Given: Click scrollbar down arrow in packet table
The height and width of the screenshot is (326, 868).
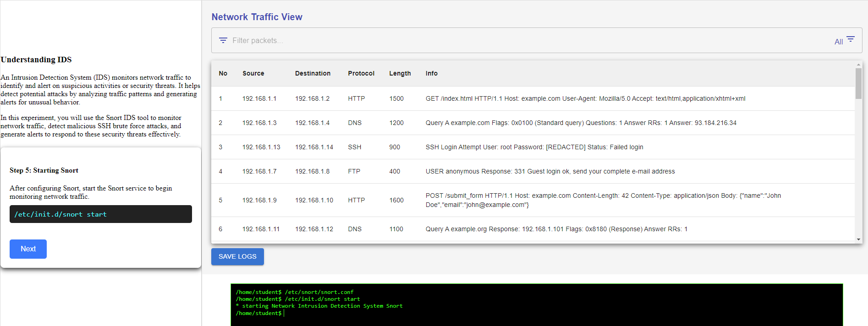Looking at the screenshot, I should tap(858, 239).
